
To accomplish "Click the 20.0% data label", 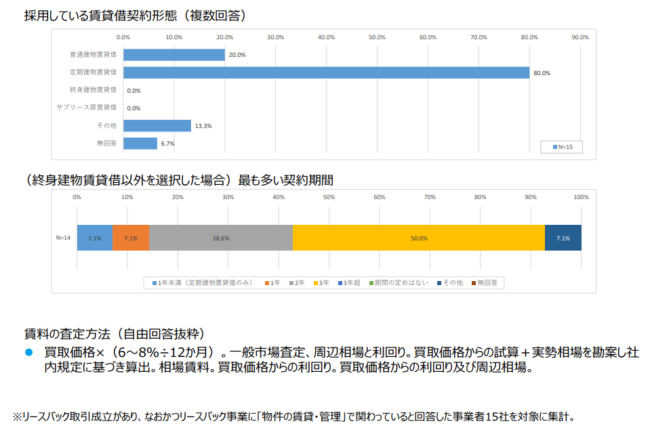I will point(237,55).
